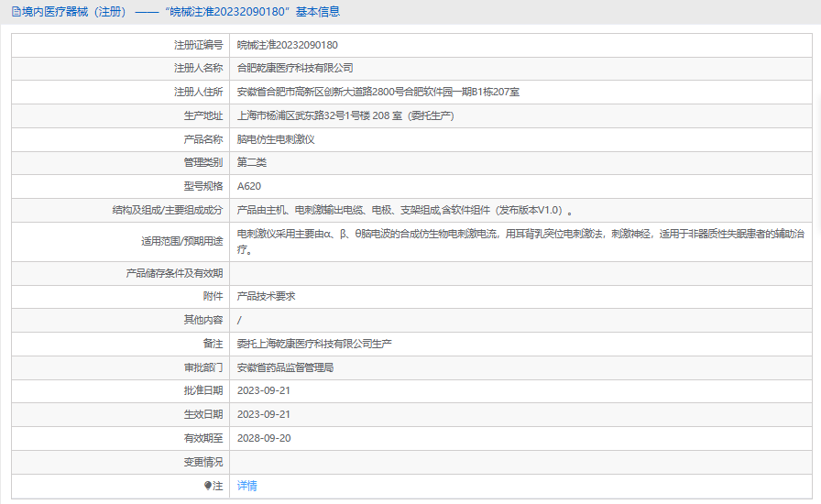Click the slash value in 其他内容 row
Viewport: 821px width, 504px height.
239,320
